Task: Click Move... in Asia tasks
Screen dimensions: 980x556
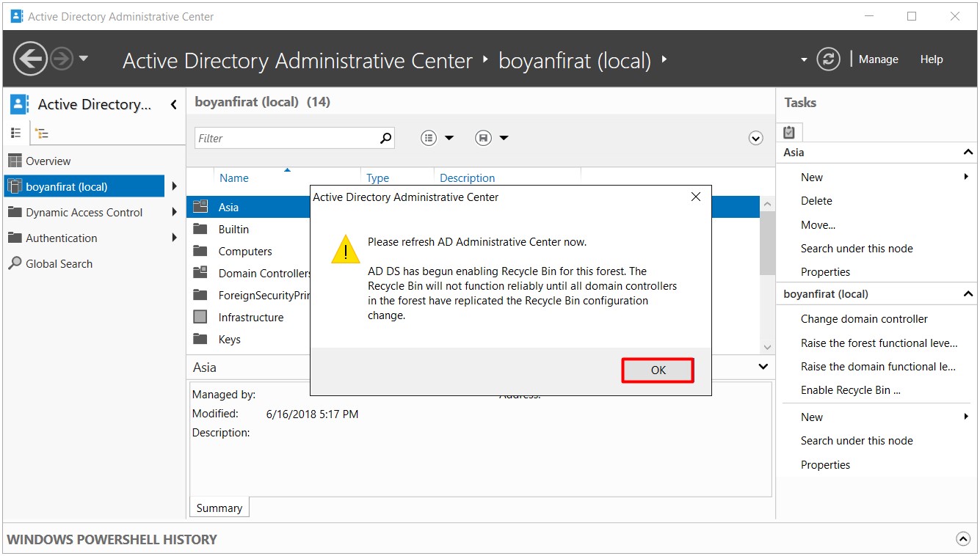Action: pos(818,225)
